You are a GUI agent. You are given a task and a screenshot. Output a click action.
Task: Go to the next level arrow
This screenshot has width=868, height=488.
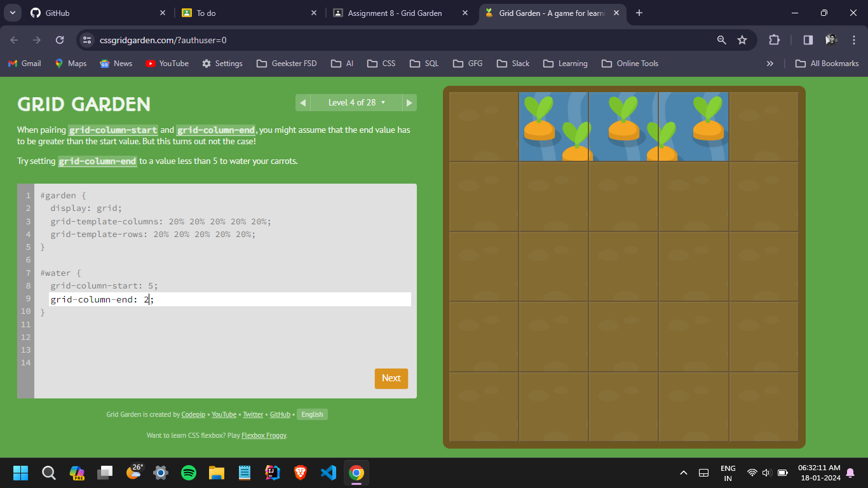tap(409, 102)
